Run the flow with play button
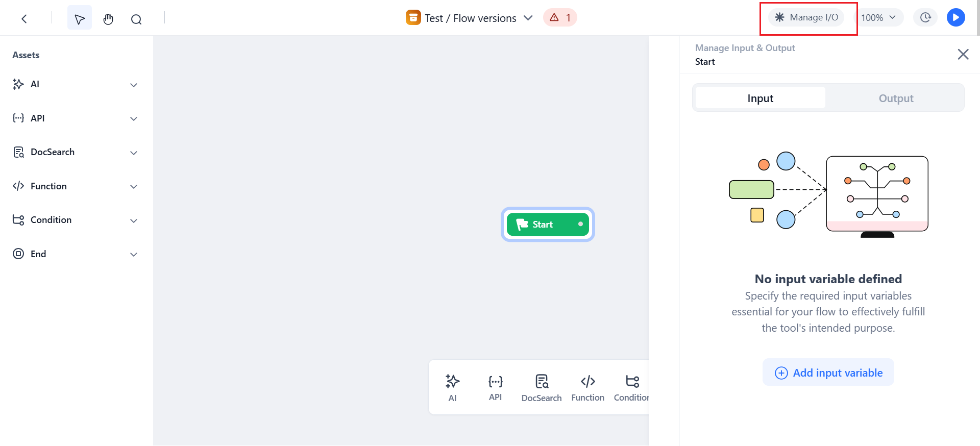 point(955,17)
